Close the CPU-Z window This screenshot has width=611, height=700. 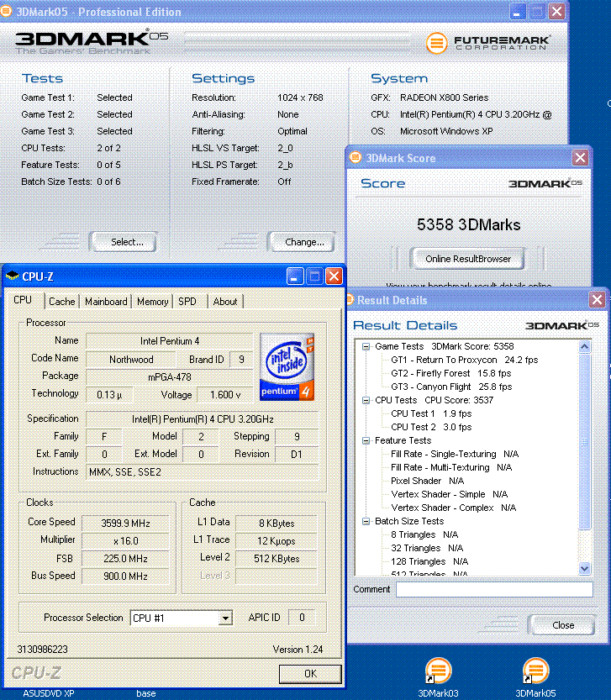click(334, 276)
